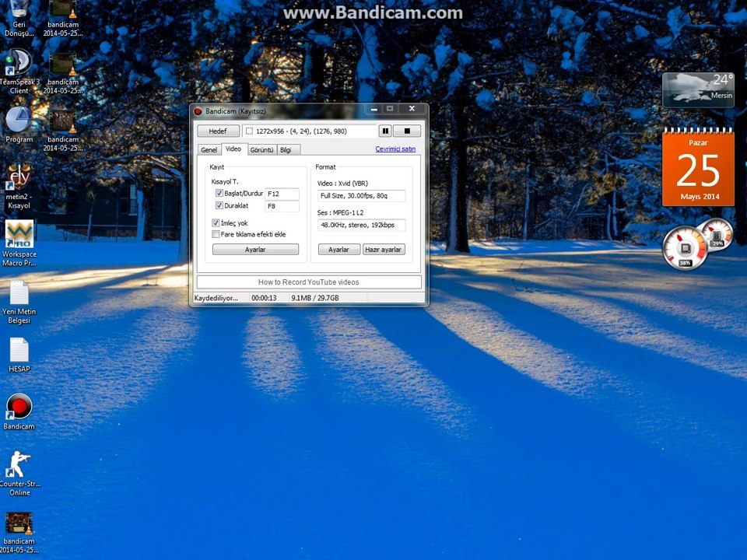The image size is (747, 560).
Task: Enable Fare tıklama efekti ekle checkbox
Action: 216,234
